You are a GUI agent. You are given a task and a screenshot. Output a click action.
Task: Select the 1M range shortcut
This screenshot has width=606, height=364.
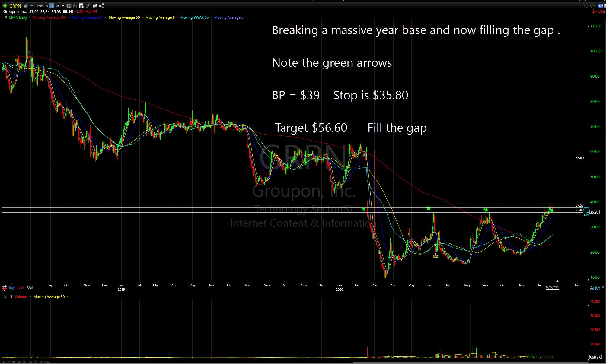[x=30, y=362]
